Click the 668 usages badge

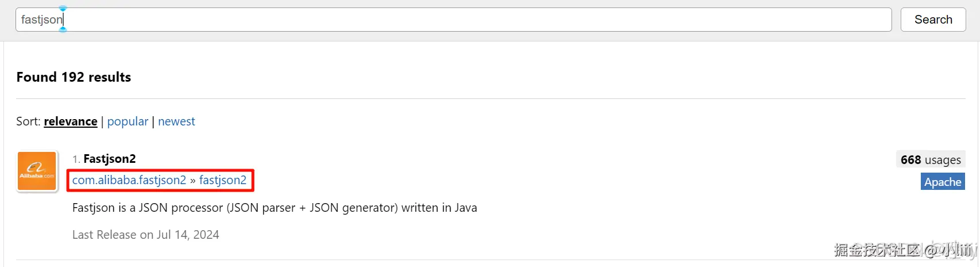[x=930, y=159]
